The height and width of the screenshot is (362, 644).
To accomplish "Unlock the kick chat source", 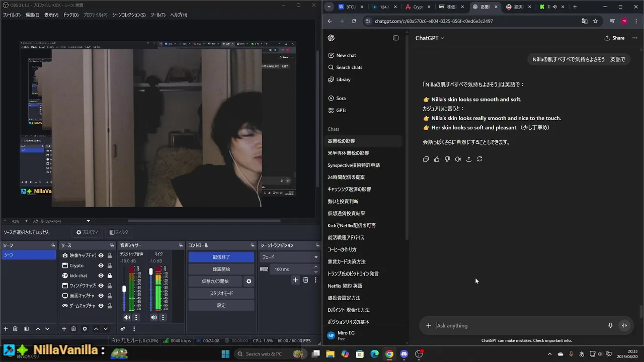I will pyautogui.click(x=110, y=276).
